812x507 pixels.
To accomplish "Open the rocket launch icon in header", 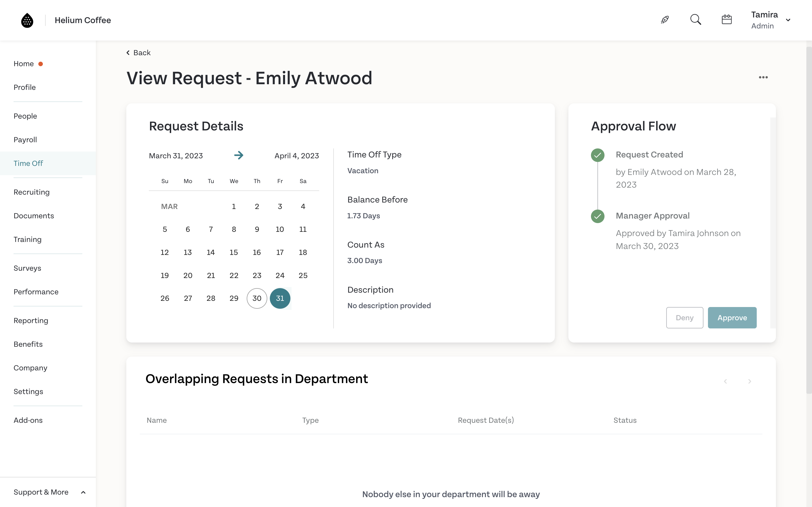I will tap(665, 20).
